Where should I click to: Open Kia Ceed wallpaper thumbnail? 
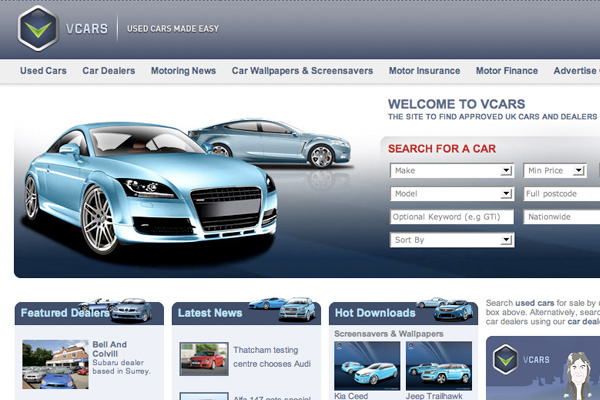(367, 366)
